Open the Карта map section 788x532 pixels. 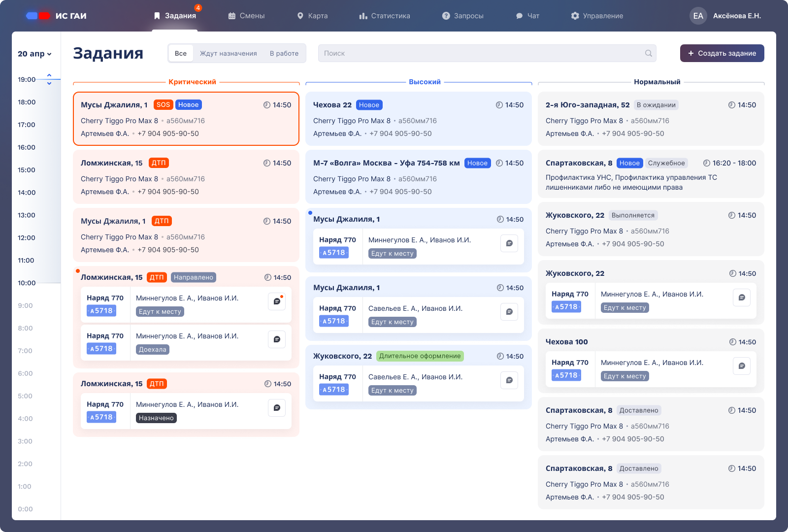click(312, 16)
